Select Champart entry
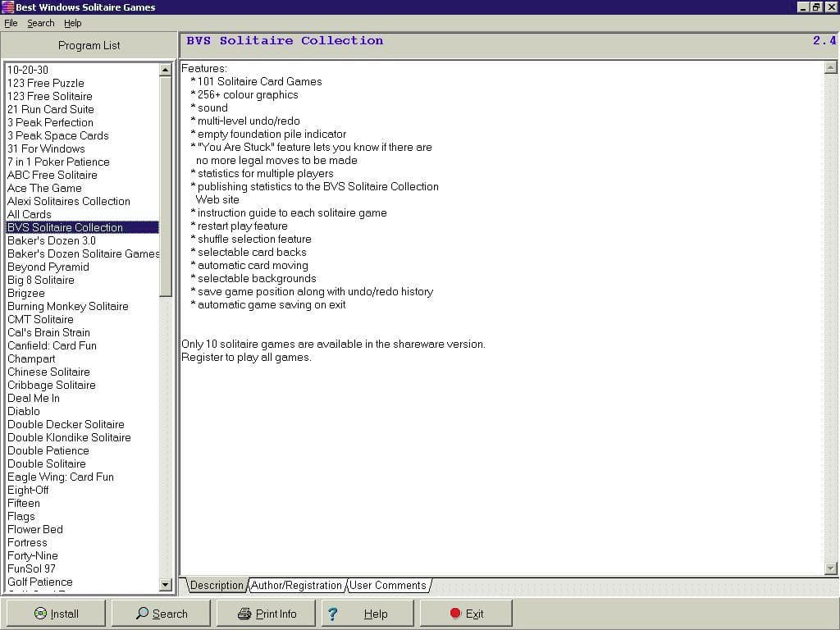 (82, 358)
